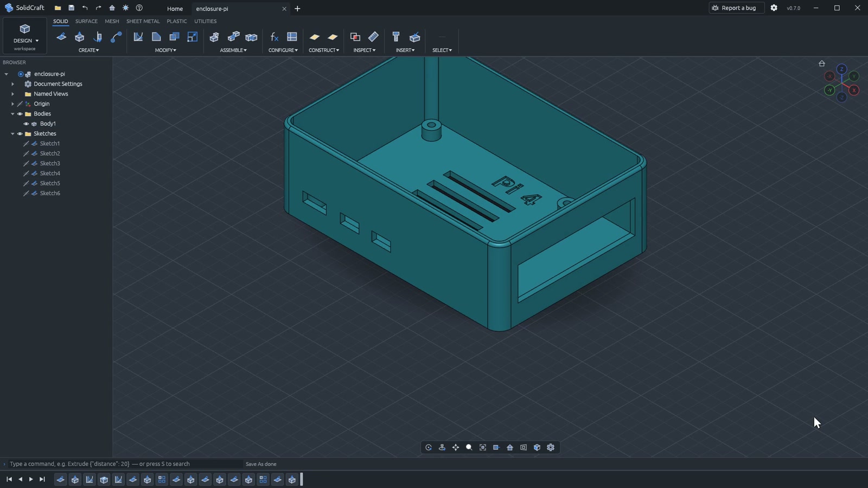The width and height of the screenshot is (868, 488).
Task: Play the timeline forward
Action: point(31,479)
